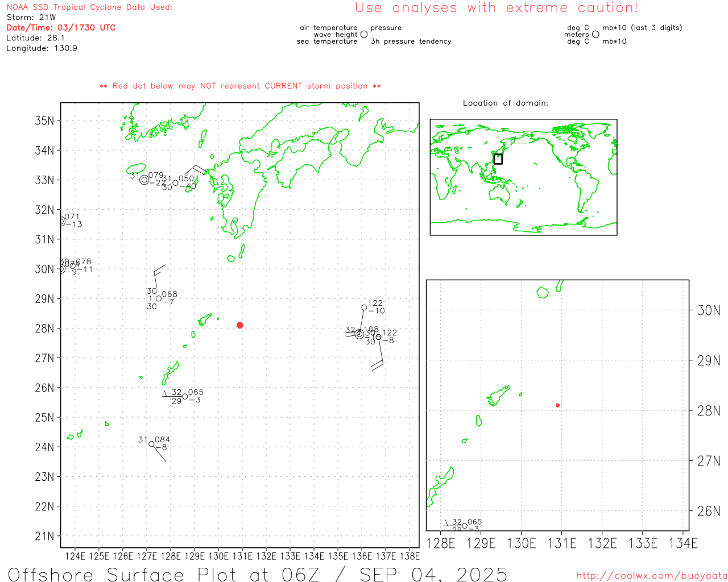Click the 'air temperature' legend label

click(x=329, y=28)
